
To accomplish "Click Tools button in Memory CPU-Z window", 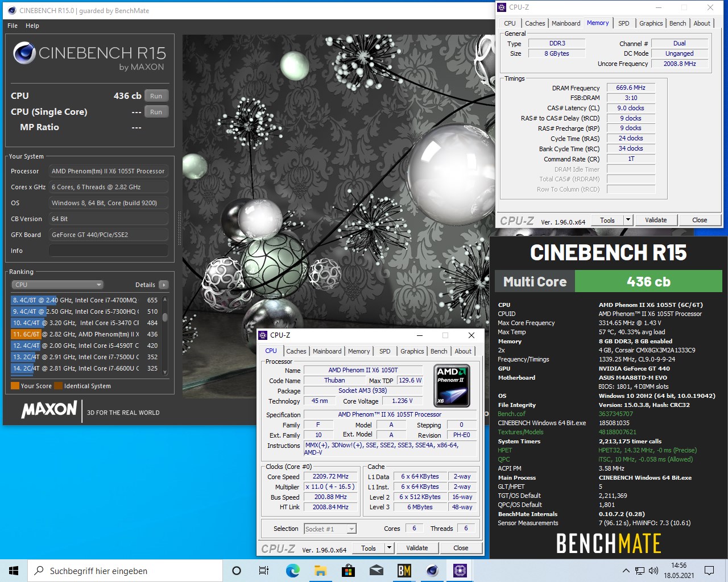I will 607,221.
